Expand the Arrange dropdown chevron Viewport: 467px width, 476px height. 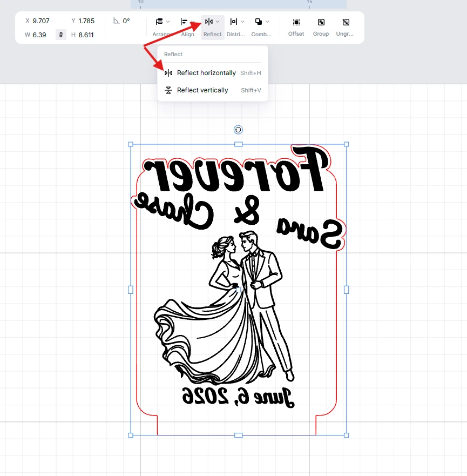click(x=168, y=22)
